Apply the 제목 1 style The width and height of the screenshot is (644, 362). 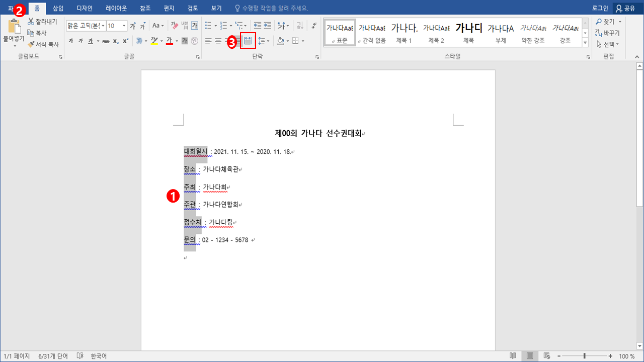click(404, 33)
